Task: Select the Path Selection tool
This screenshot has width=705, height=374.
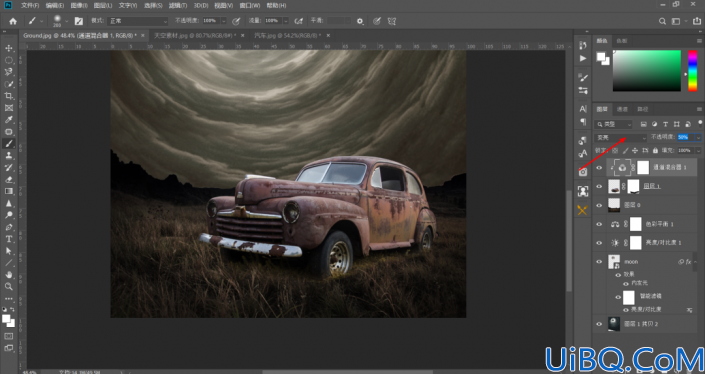Action: point(9,251)
